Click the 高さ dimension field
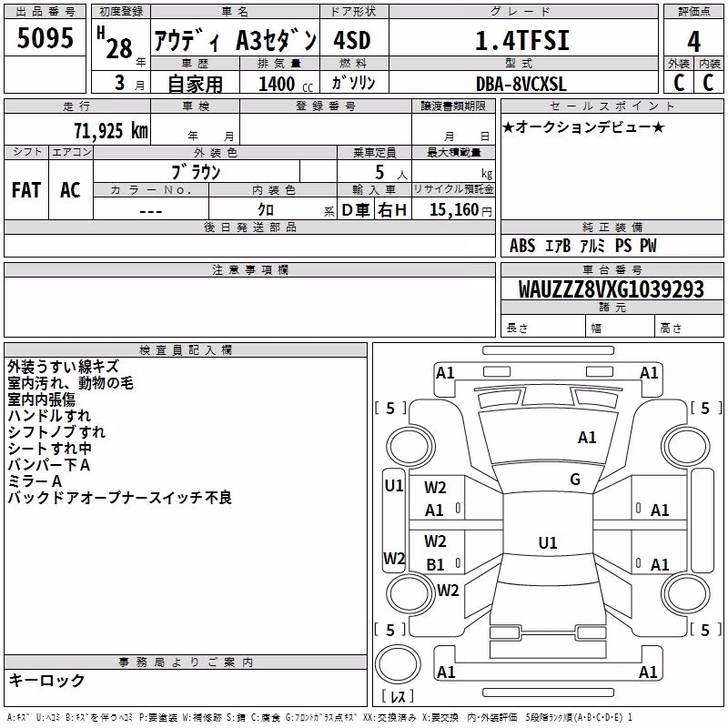 tap(689, 327)
